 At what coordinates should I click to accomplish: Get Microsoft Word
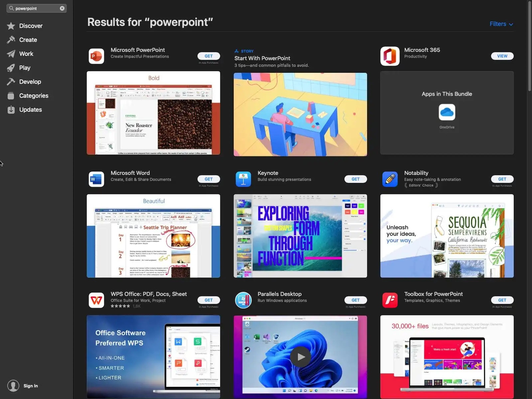[209, 179]
